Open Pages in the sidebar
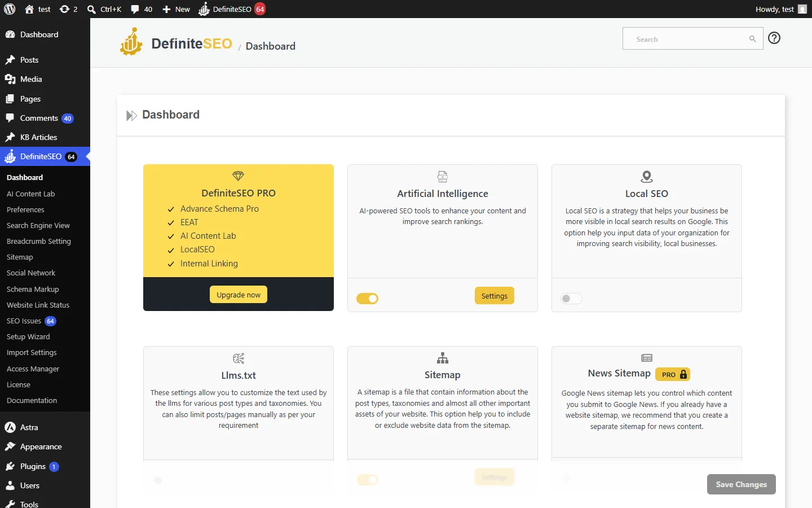Screen dimensions: 812x508 45,99
